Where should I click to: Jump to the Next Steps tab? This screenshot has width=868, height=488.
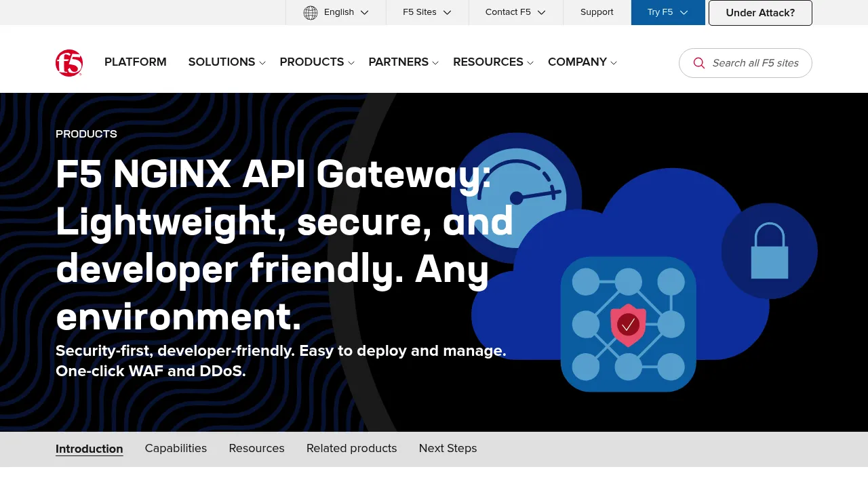(448, 448)
